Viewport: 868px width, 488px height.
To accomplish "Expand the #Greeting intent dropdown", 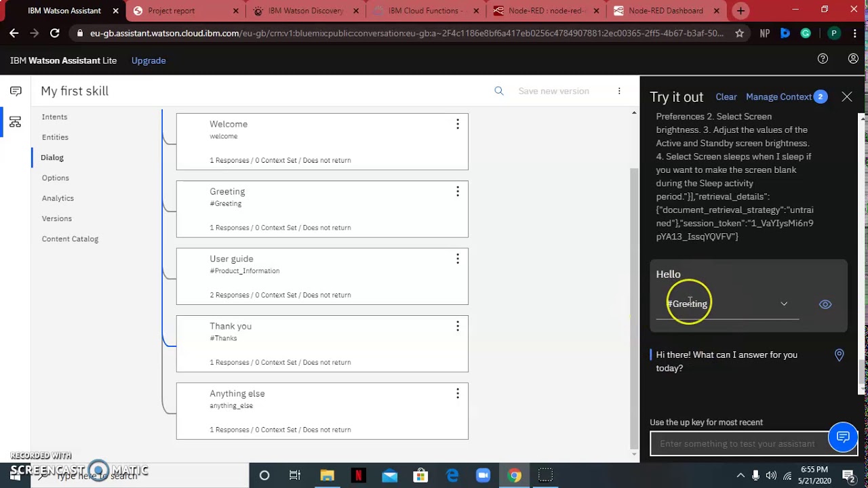I will tap(784, 304).
